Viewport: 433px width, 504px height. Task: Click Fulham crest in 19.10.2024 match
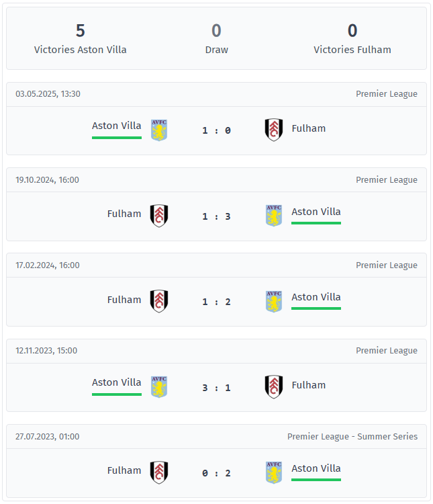159,216
